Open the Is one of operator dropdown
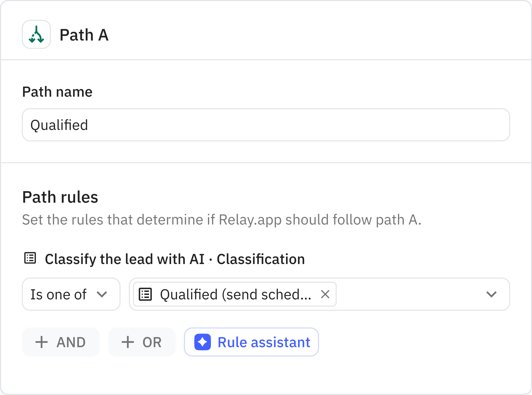Image resolution: width=532 pixels, height=395 pixels. pyautogui.click(x=71, y=294)
